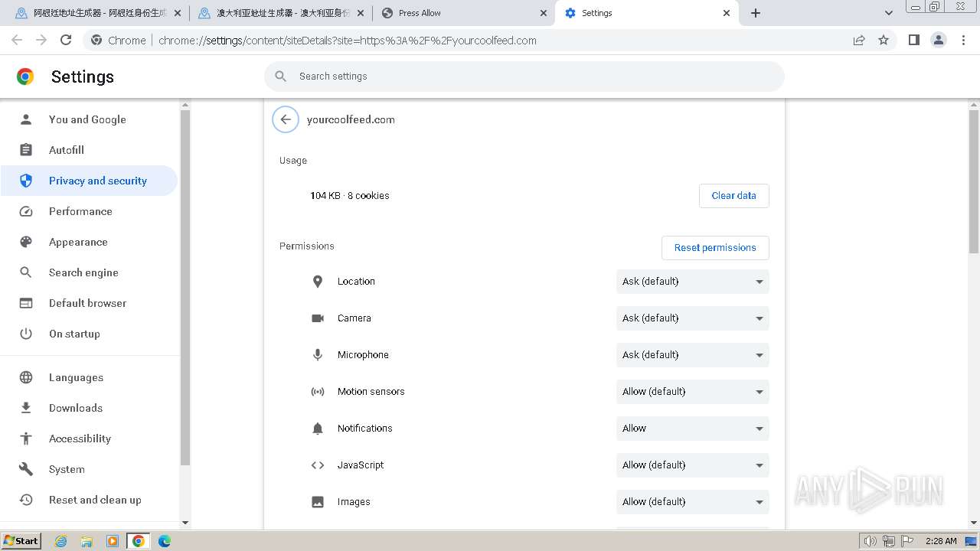
Task: Close the Press Allow tab
Action: pos(544,13)
